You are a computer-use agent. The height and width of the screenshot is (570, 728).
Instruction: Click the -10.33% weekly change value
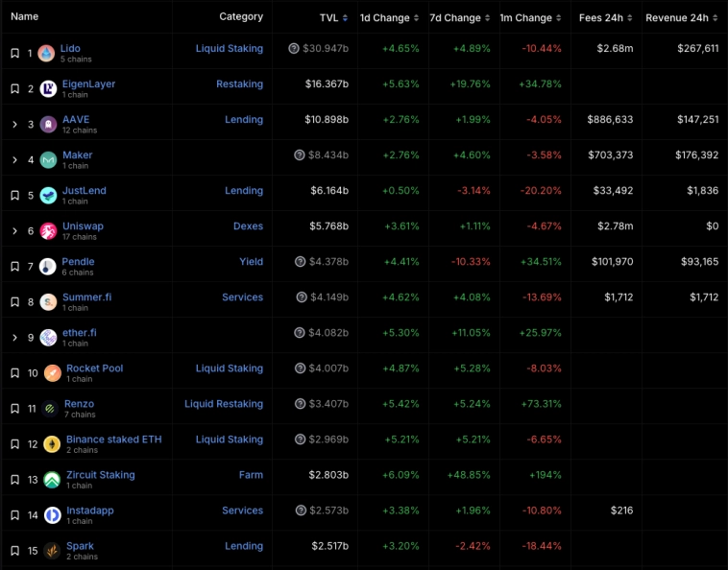471,262
